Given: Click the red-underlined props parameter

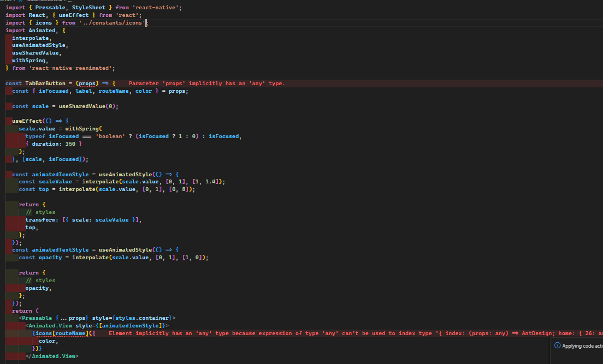Looking at the screenshot, I should point(87,83).
